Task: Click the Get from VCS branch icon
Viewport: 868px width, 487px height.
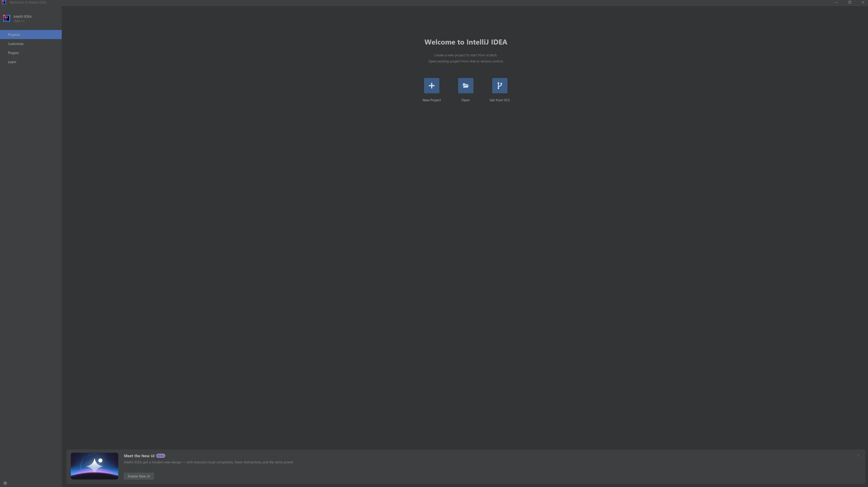Action: tap(499, 86)
